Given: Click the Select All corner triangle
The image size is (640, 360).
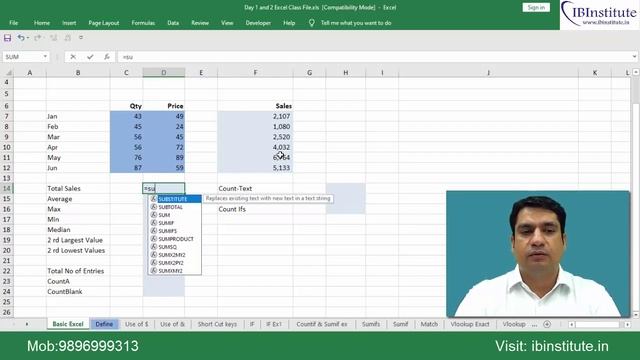Looking at the screenshot, I should tap(8, 73).
